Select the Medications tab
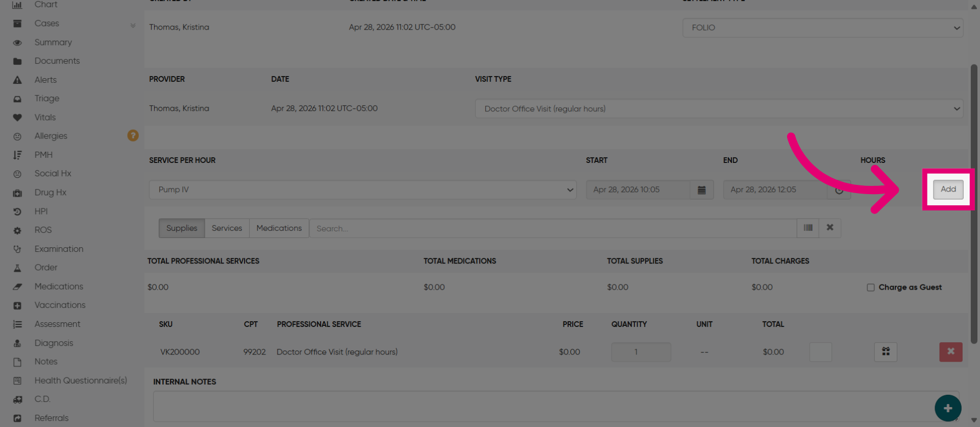The height and width of the screenshot is (427, 980). coord(279,228)
